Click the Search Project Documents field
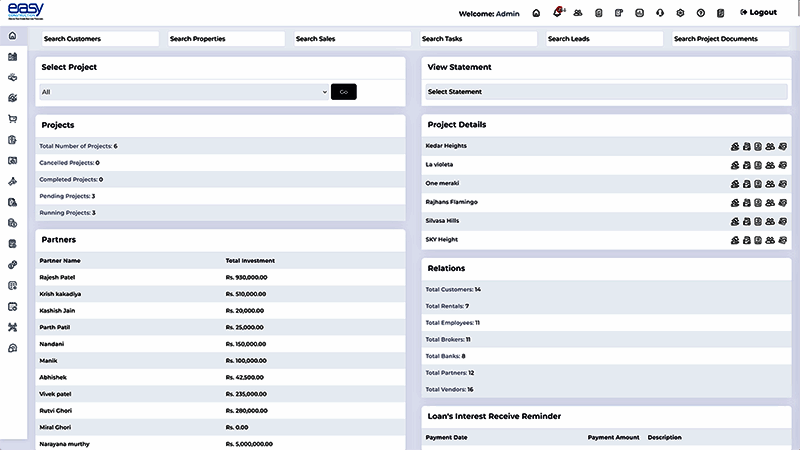Screen dimensions: 800x450 click(x=730, y=39)
